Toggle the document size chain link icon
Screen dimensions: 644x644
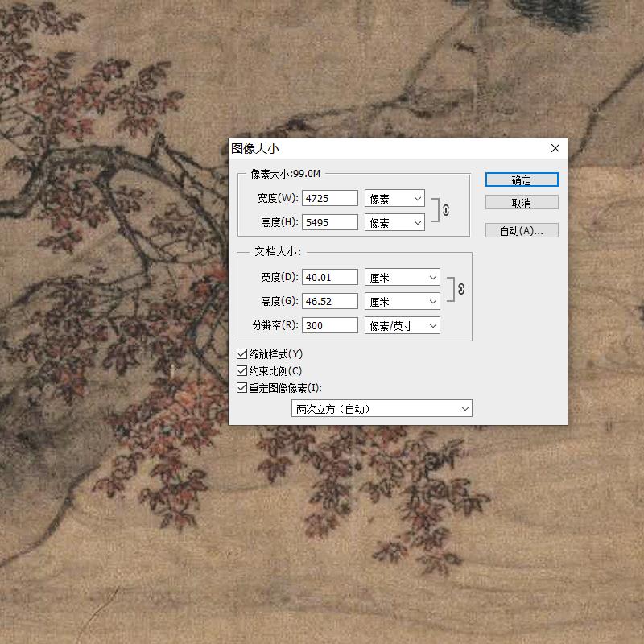460,289
